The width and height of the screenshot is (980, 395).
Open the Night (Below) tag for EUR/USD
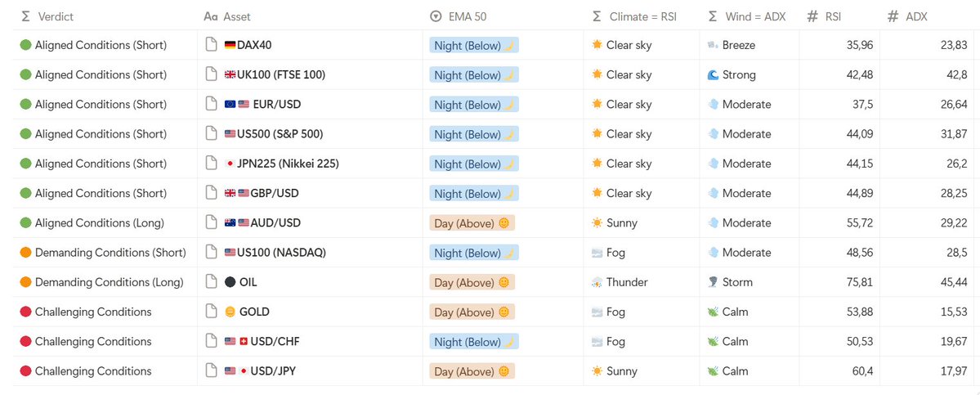pos(474,105)
